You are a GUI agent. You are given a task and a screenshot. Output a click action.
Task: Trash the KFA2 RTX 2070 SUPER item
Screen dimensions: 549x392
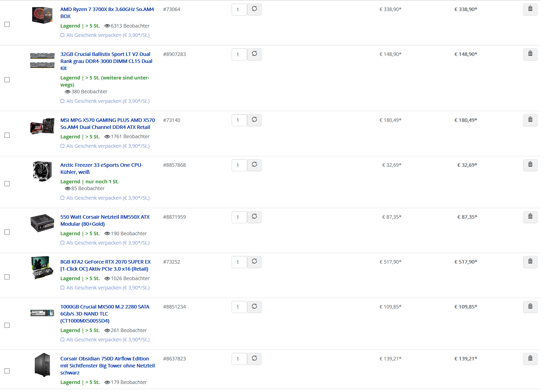coord(530,262)
